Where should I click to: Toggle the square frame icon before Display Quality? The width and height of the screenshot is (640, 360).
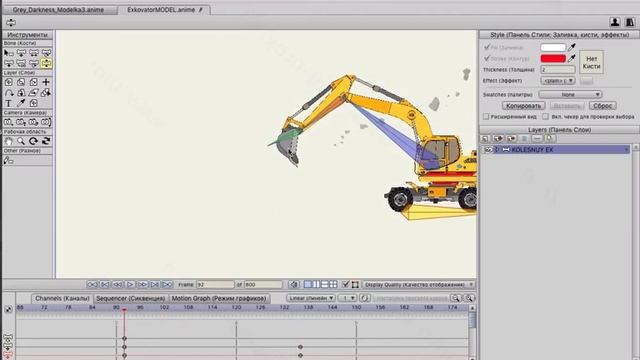click(x=355, y=284)
